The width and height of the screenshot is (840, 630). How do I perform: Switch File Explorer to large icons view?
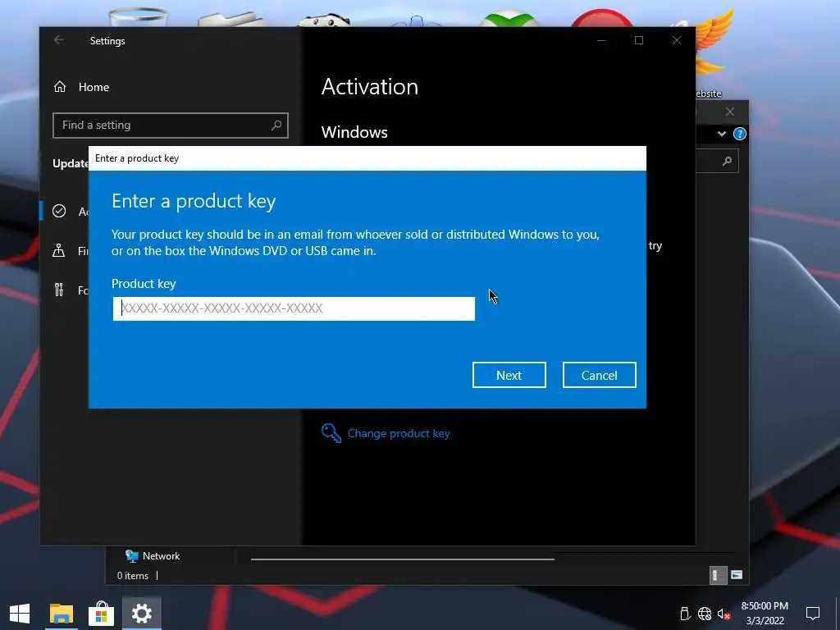pos(737,575)
